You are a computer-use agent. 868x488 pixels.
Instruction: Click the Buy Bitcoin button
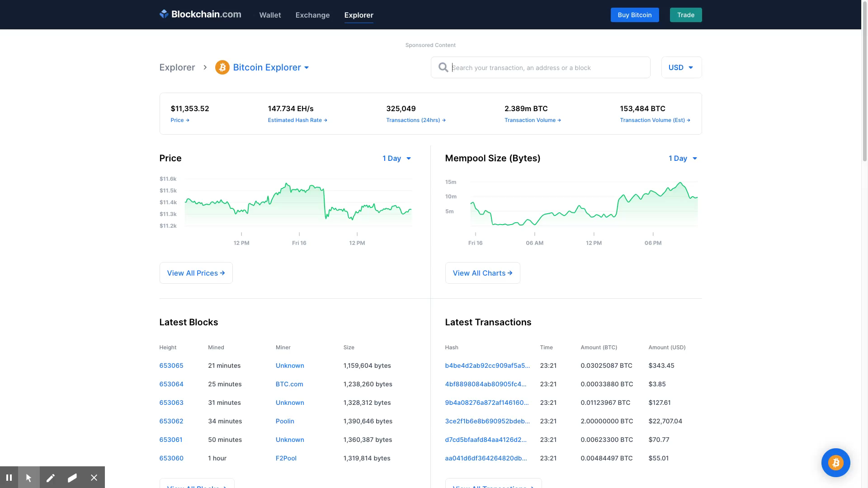[x=634, y=15]
